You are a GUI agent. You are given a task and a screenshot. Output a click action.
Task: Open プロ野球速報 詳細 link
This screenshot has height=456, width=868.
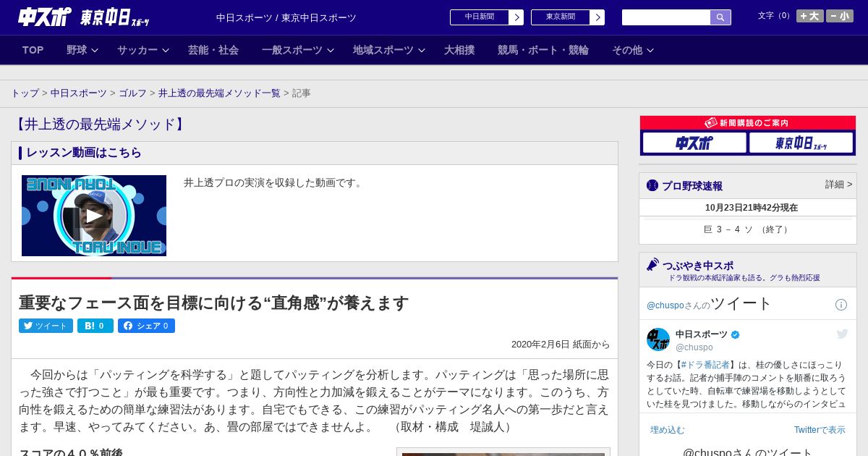pyautogui.click(x=838, y=185)
